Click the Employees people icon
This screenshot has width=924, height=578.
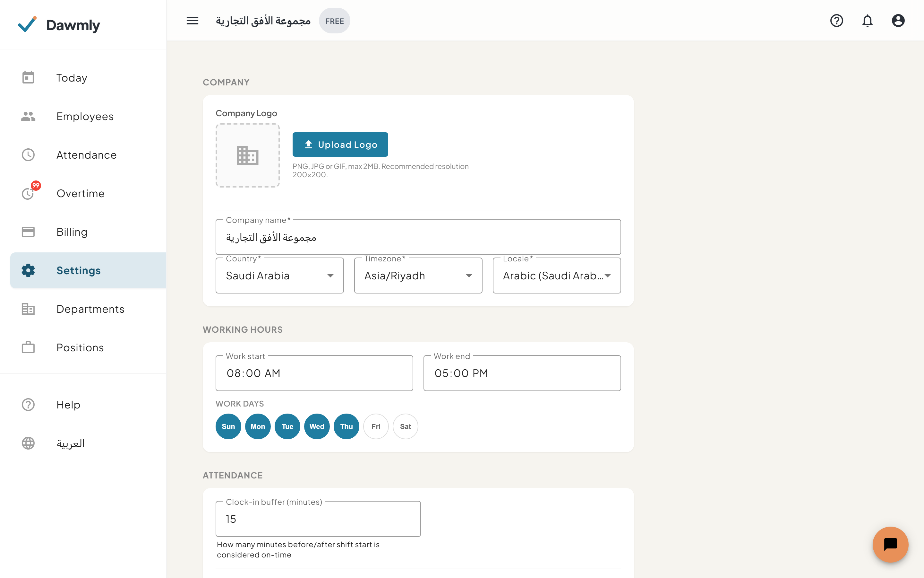(x=28, y=116)
